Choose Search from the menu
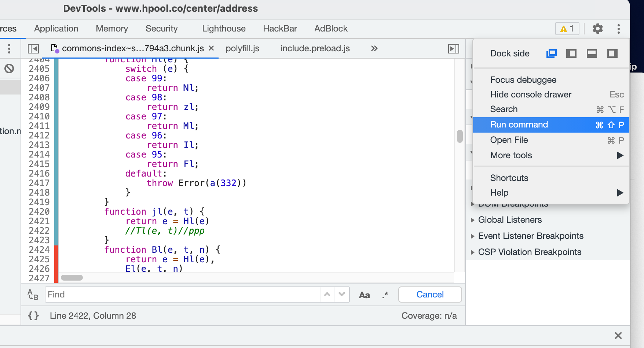Screen dimensions: 644x348 (551, 109)
